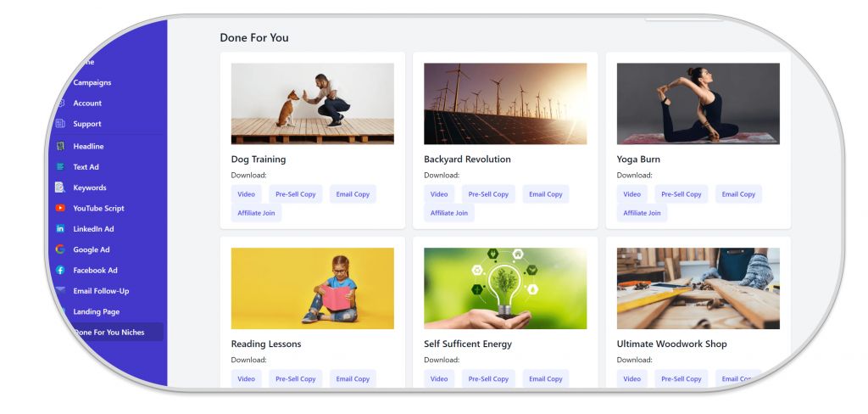The width and height of the screenshot is (868, 414).
Task: Download the Video for Dog Training
Action: pos(246,194)
